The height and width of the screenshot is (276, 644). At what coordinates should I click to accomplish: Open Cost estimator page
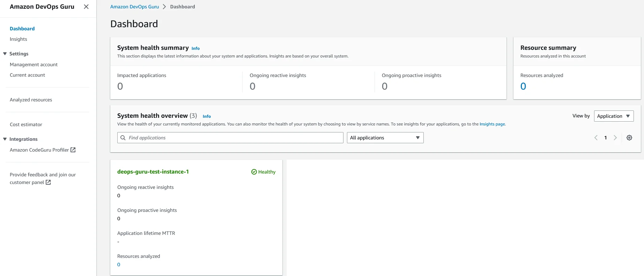[x=26, y=124]
